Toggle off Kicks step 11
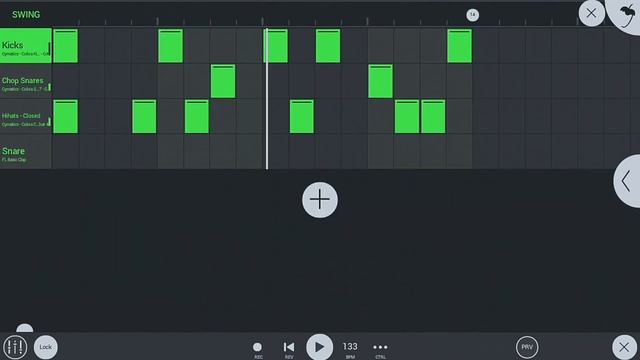The width and height of the screenshot is (640, 360). (328, 46)
